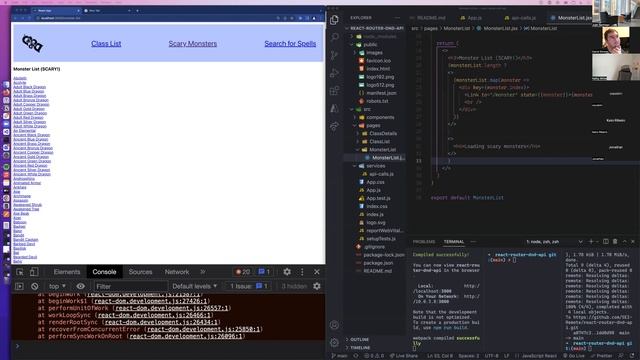The image size is (640, 360).
Task: Open the Run and Debug activity icon
Action: pos(334,73)
